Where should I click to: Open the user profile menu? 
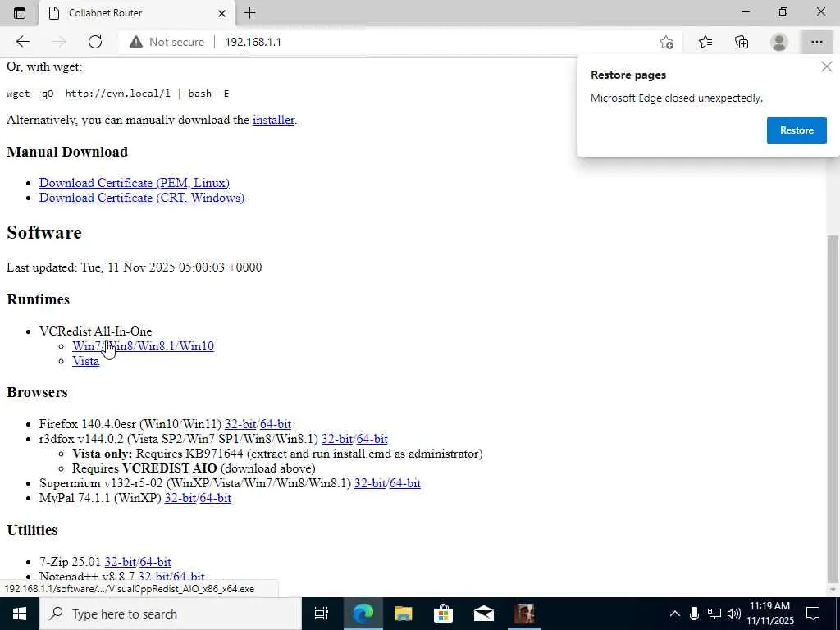(779, 42)
